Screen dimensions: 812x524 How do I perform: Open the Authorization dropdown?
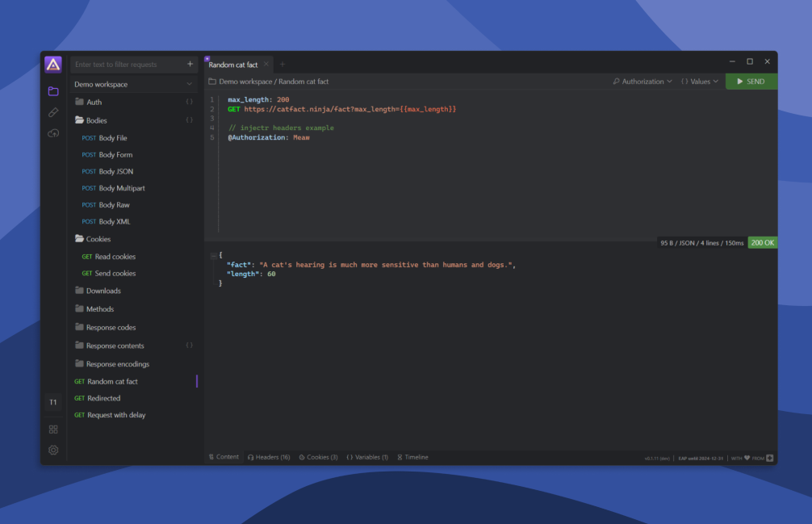pyautogui.click(x=642, y=82)
